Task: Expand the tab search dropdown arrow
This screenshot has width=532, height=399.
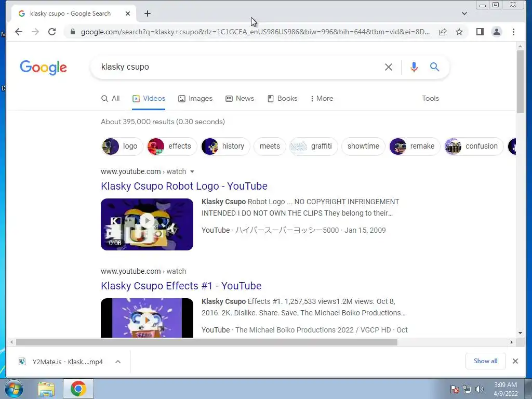Action: tap(464, 14)
